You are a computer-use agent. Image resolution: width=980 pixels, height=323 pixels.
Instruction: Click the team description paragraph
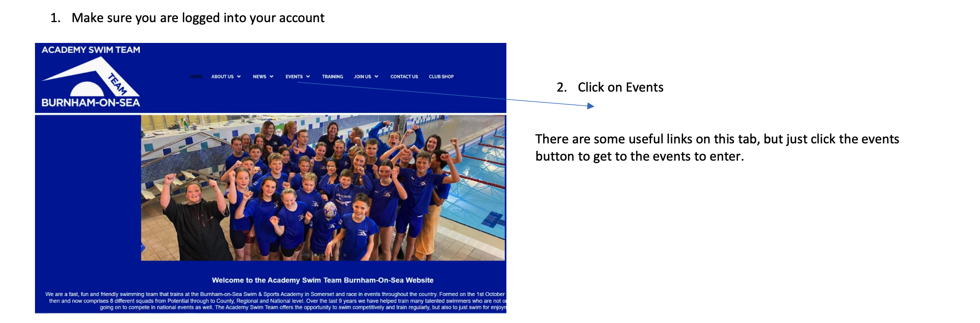[x=275, y=300]
